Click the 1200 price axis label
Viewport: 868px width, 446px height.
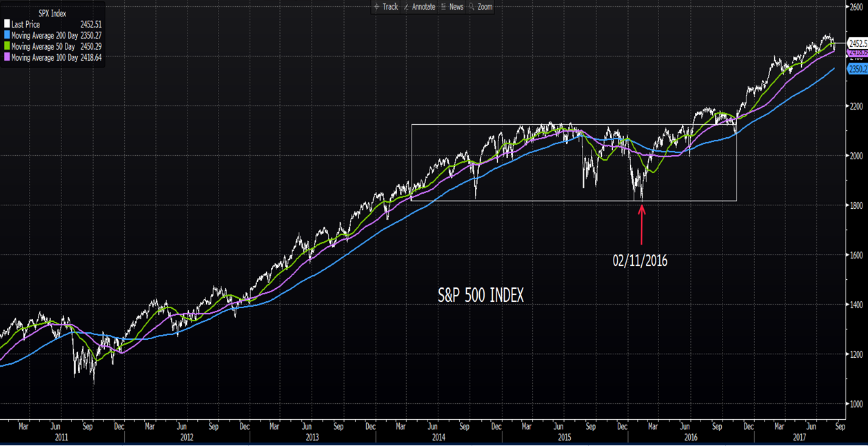click(856, 354)
